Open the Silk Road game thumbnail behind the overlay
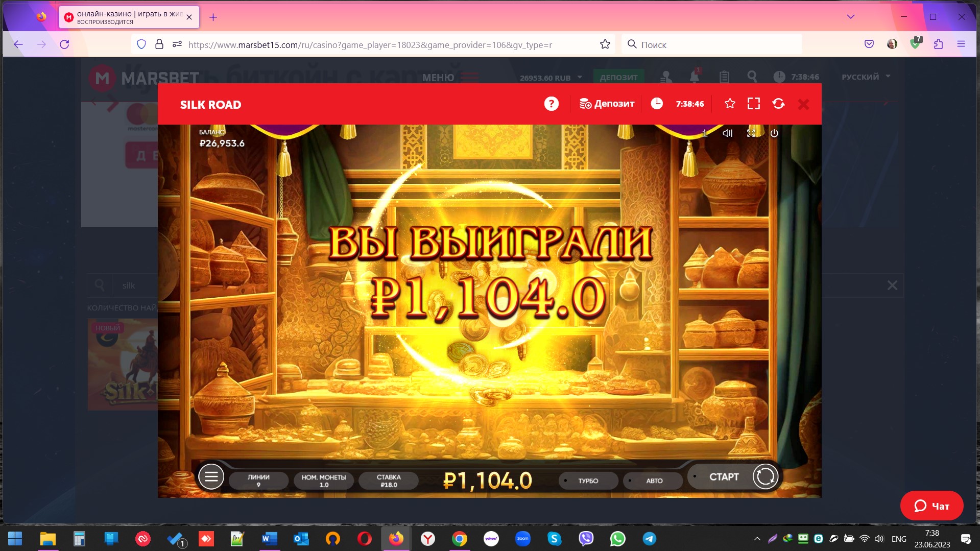The width and height of the screenshot is (980, 551). tap(123, 365)
